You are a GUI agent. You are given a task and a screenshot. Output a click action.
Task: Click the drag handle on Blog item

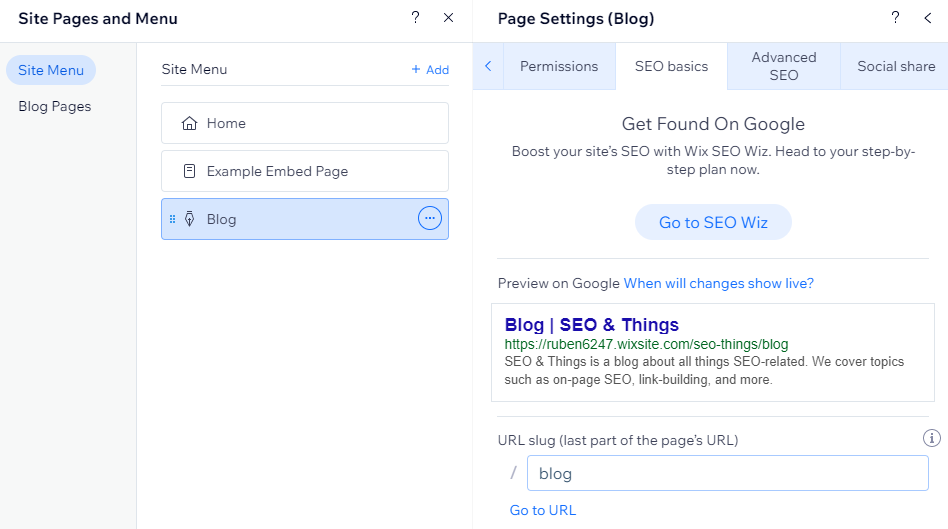172,219
